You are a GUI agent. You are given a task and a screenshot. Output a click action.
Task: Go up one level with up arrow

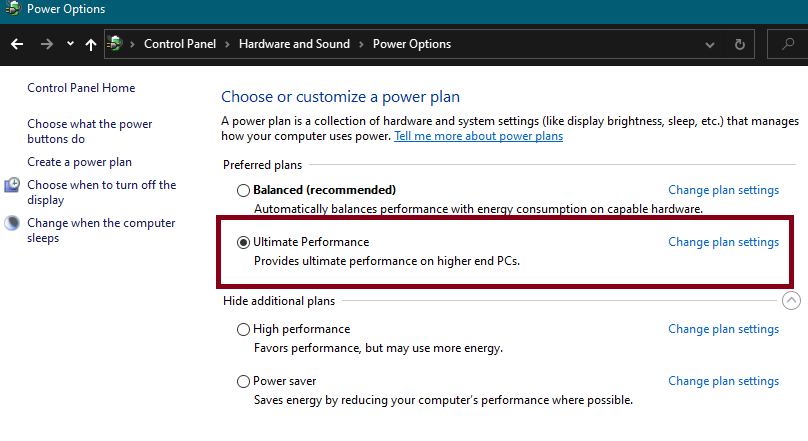91,45
